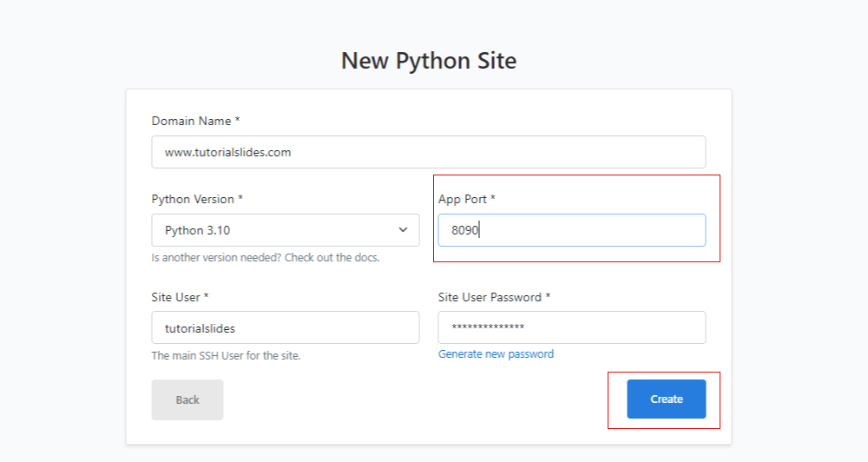Screen dimensions: 868x462
Task: Click the Python Version dropdown chevron arrow
Action: tap(403, 230)
